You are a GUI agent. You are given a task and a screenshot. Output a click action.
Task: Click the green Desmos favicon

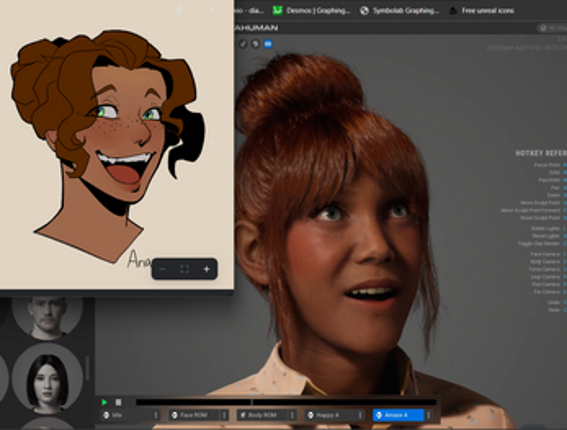click(277, 10)
